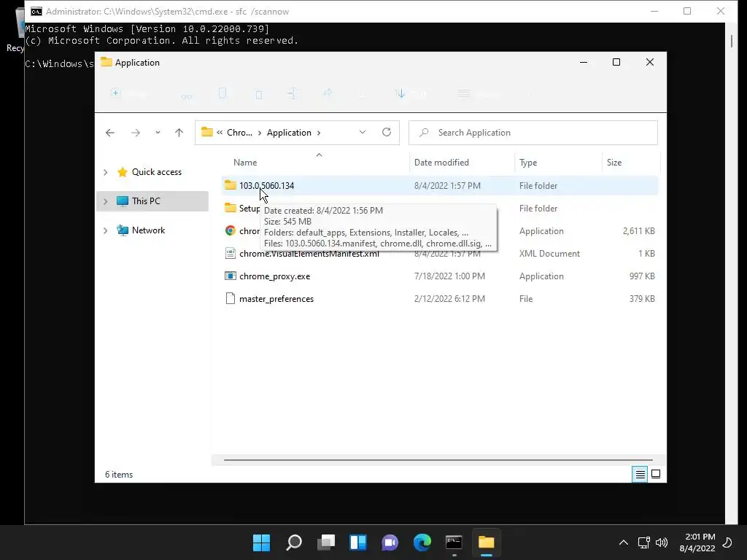This screenshot has height=560, width=747.
Task: Click the cmd.exe title bar icon
Action: pyautogui.click(x=36, y=12)
